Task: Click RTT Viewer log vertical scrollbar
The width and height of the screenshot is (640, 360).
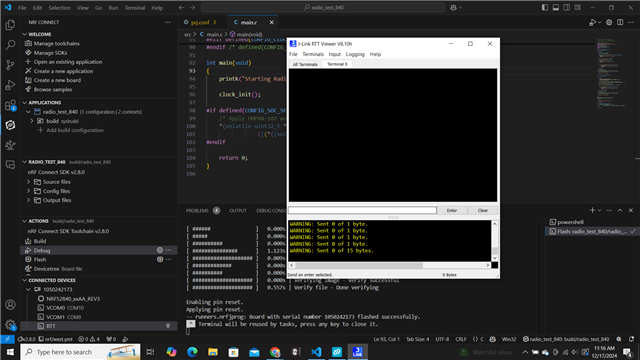Action: click(495, 251)
